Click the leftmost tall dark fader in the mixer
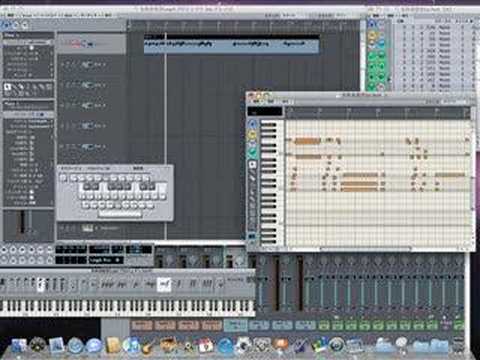This screenshot has width=480, height=360. tap(277, 283)
